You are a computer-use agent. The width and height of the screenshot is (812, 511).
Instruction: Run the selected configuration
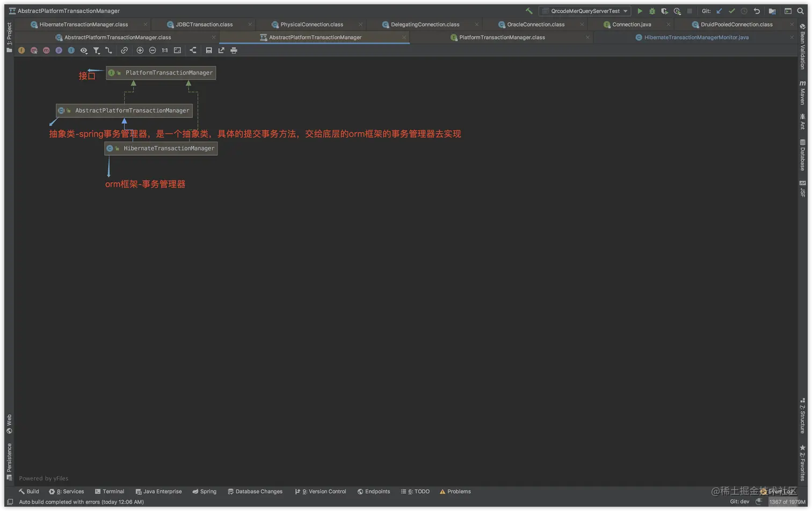pyautogui.click(x=640, y=11)
